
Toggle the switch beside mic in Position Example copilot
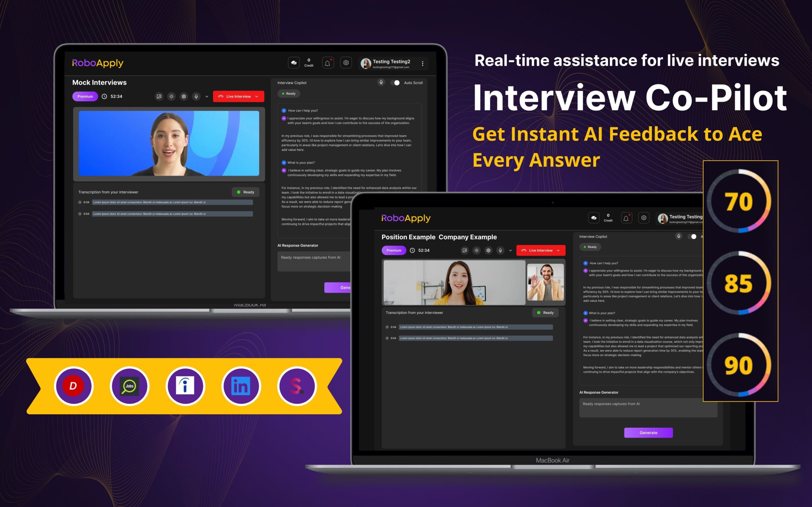[x=692, y=237]
